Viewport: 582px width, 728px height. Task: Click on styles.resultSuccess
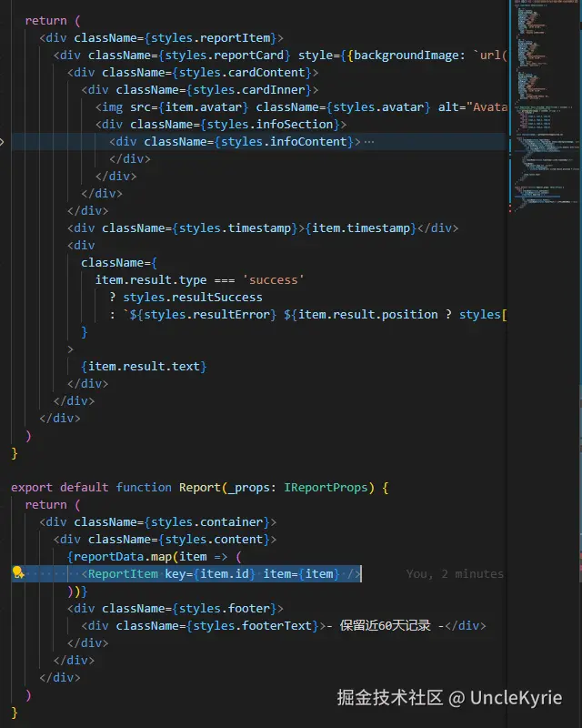193,298
